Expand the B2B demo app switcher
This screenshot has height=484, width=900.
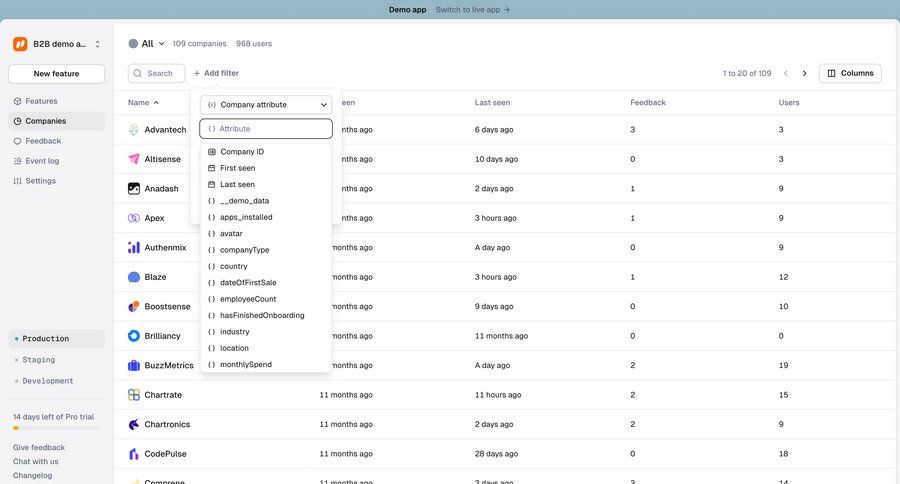(x=98, y=44)
